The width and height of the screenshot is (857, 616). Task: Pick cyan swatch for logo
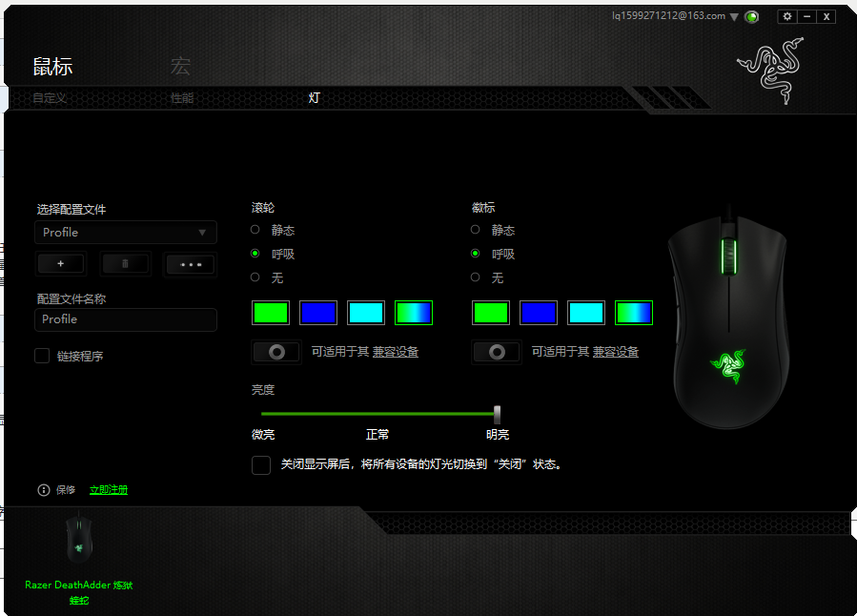click(x=586, y=313)
